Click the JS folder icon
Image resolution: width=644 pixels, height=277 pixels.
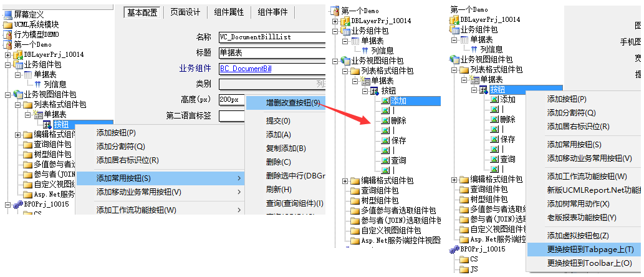pos(464,270)
